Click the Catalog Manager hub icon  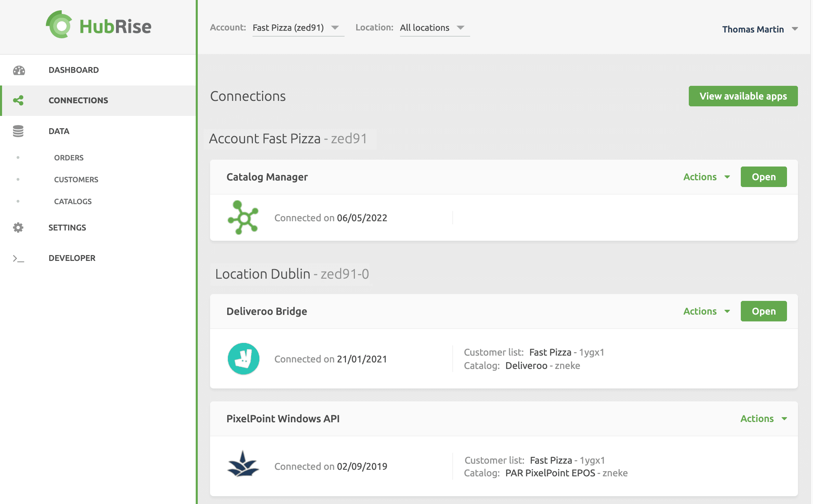pyautogui.click(x=243, y=218)
